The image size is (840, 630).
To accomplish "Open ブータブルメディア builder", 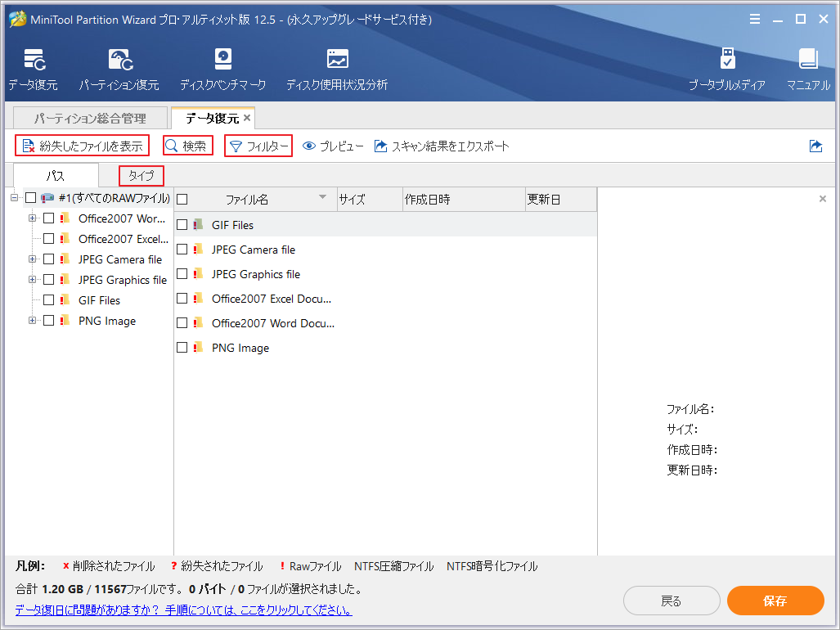I will (727, 69).
